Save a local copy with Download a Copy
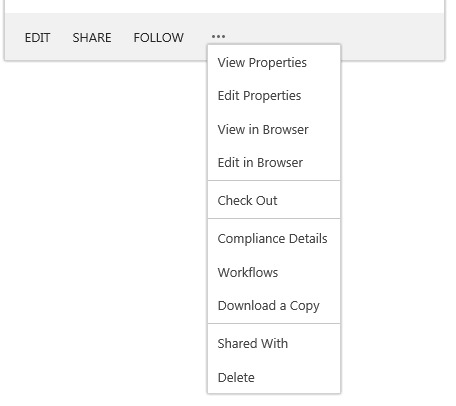Image resolution: width=456 pixels, height=406 pixels. point(274,306)
